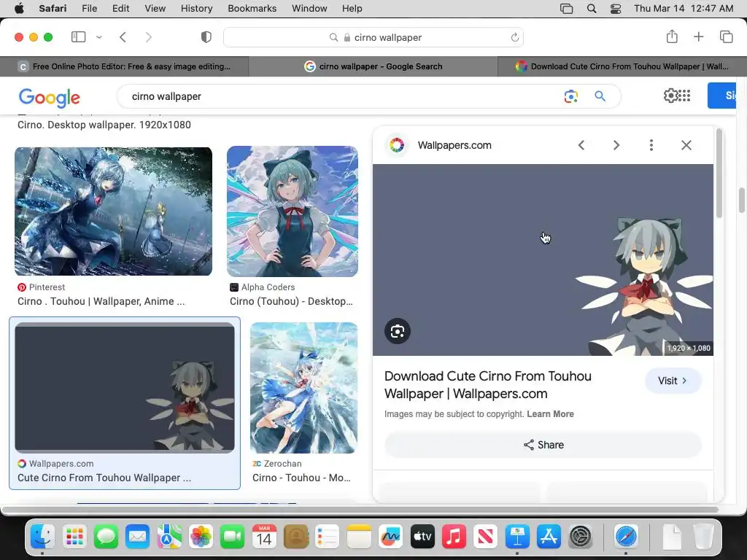Image resolution: width=747 pixels, height=560 pixels.
Task: Click the magnifier search button
Action: pos(600,96)
